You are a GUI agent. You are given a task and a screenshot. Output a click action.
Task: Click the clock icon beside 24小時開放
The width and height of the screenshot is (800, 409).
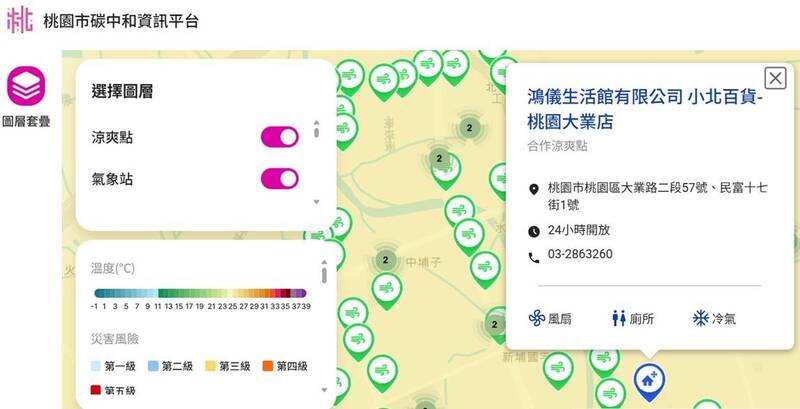click(534, 232)
